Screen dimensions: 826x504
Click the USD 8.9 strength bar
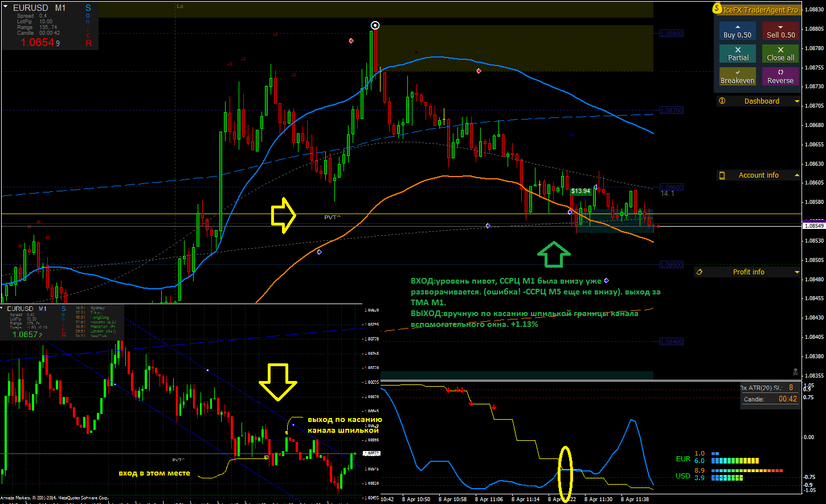click(747, 471)
